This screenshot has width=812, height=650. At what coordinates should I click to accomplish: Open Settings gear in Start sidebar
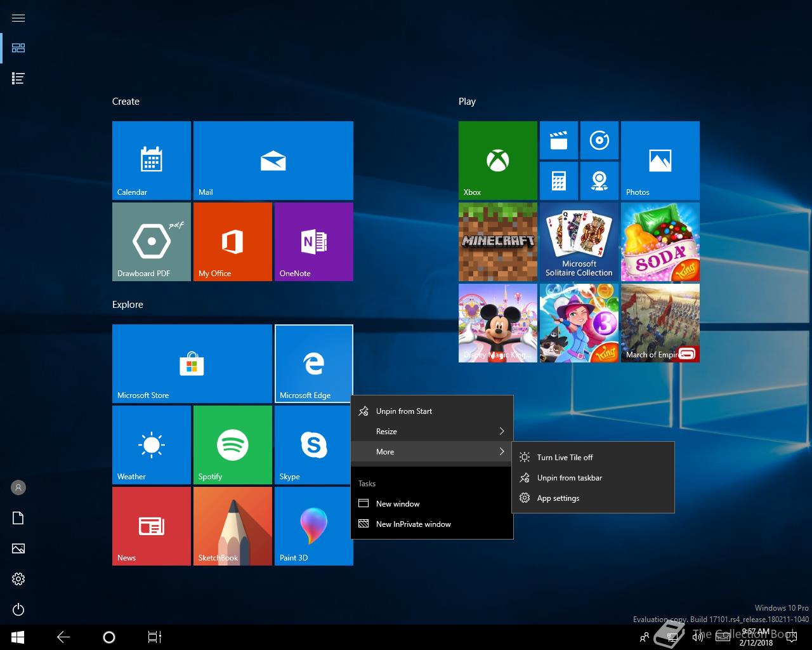[18, 579]
